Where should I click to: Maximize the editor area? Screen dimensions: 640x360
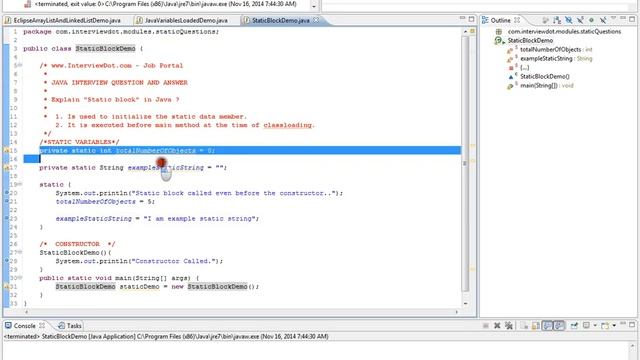[x=472, y=19]
